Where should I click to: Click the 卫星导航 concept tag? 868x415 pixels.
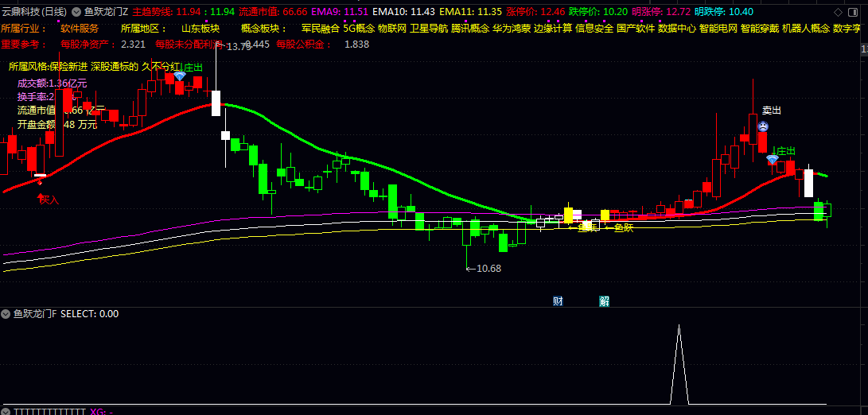click(x=429, y=29)
